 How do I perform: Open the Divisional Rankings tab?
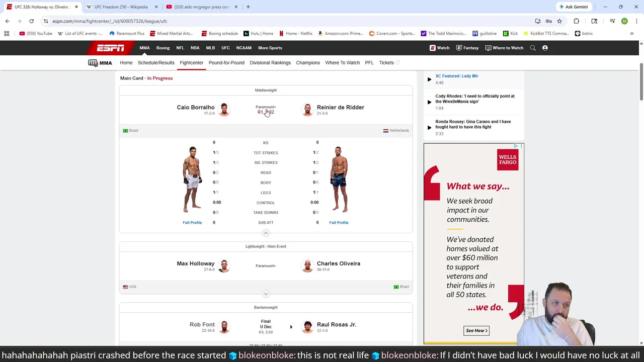click(270, 63)
